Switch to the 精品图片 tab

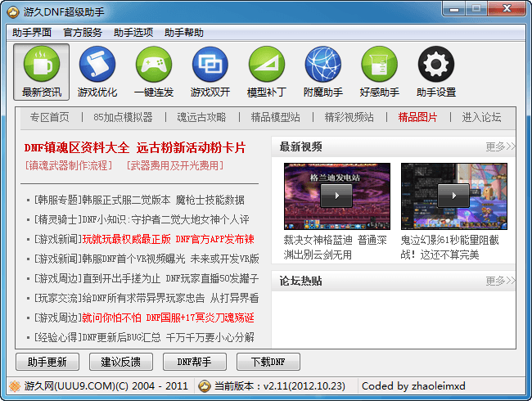pyautogui.click(x=417, y=117)
